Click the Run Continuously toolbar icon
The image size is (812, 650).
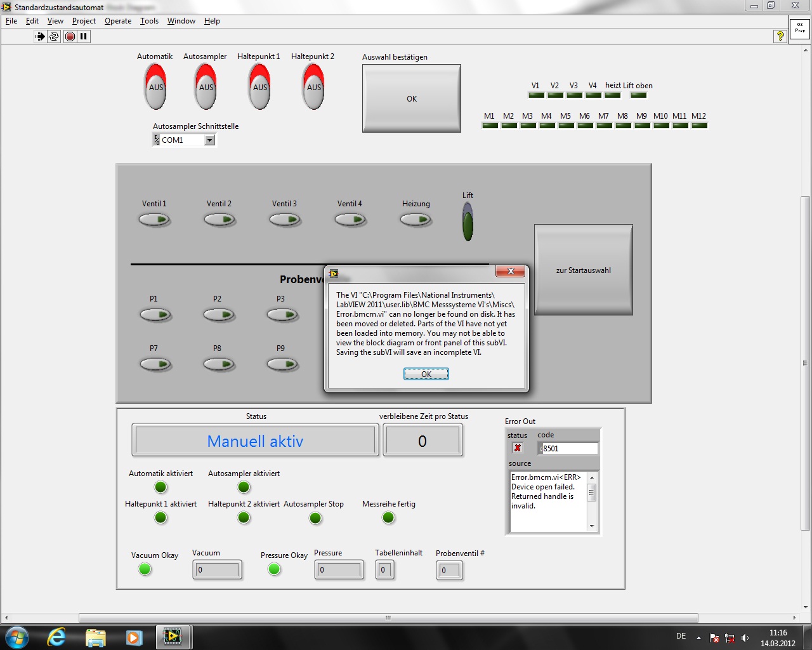(x=54, y=36)
